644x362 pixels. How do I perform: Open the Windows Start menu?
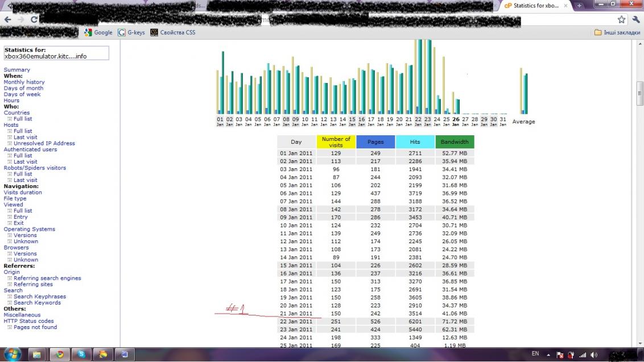(x=12, y=354)
